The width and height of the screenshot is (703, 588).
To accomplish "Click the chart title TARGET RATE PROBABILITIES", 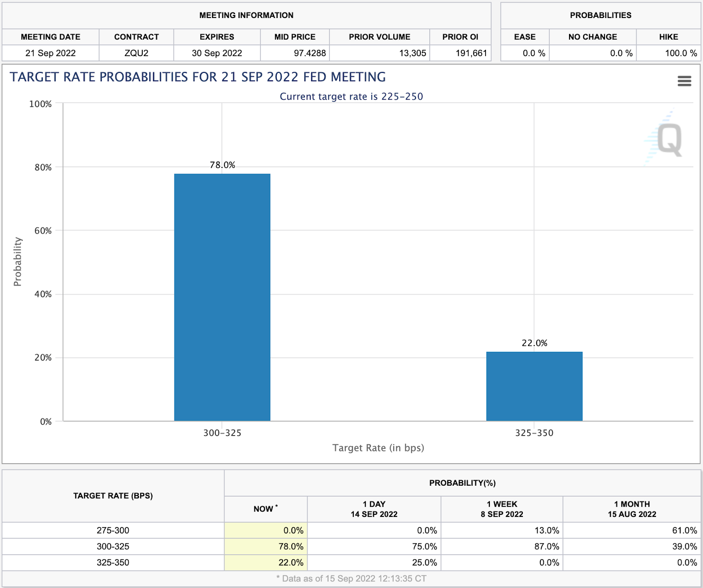I will pyautogui.click(x=199, y=77).
